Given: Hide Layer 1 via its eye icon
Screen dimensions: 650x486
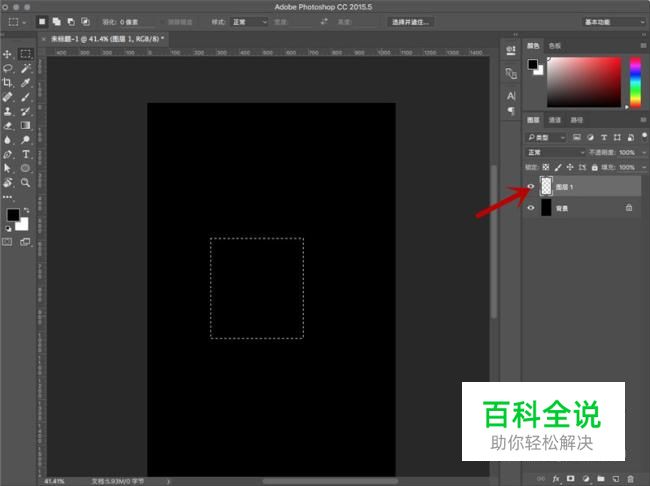Looking at the screenshot, I should pyautogui.click(x=531, y=187).
